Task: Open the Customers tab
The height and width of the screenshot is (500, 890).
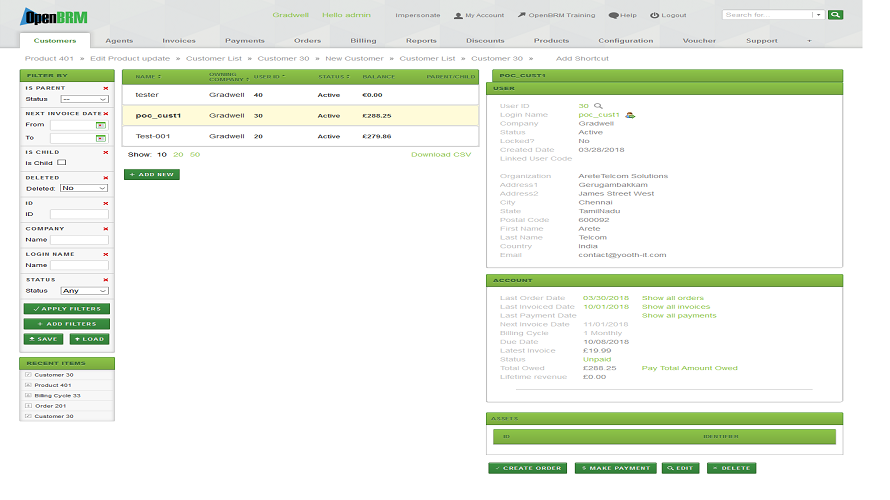Action: click(54, 41)
